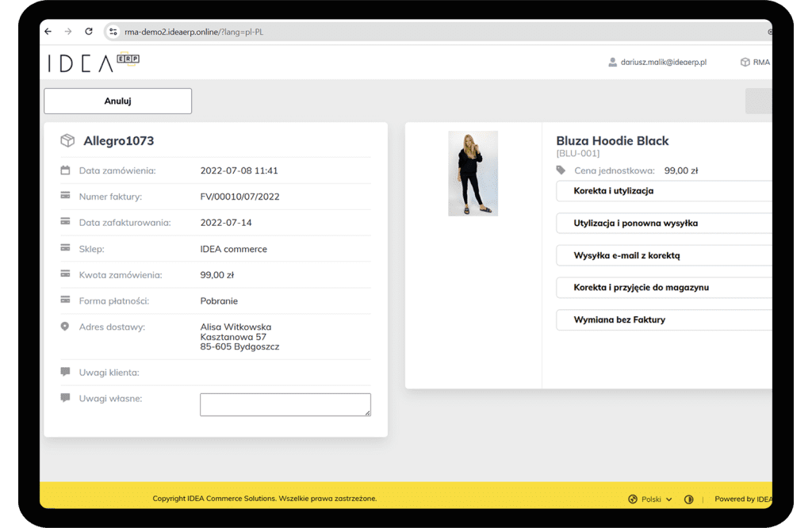812x528 pixels.
Task: Click the package icon beside Allegro1073
Action: pos(67,141)
